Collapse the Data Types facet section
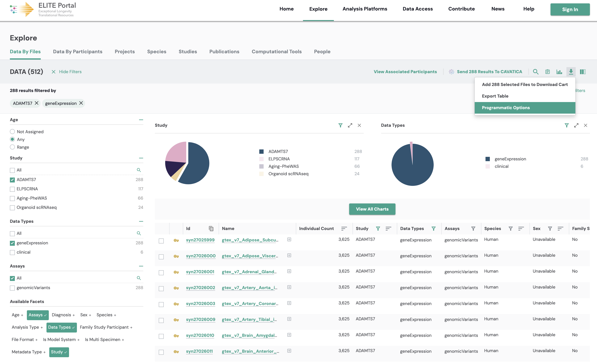 141,221
